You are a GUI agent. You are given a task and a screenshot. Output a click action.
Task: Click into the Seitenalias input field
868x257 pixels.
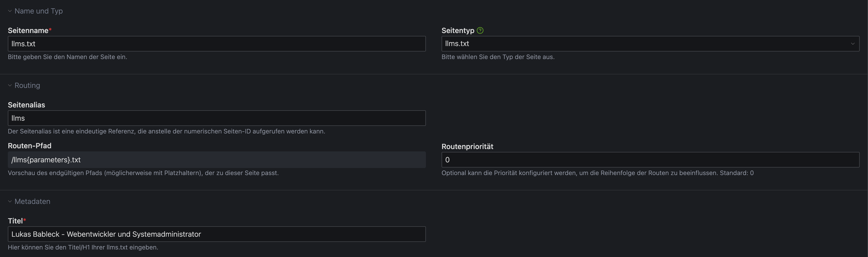(x=216, y=118)
